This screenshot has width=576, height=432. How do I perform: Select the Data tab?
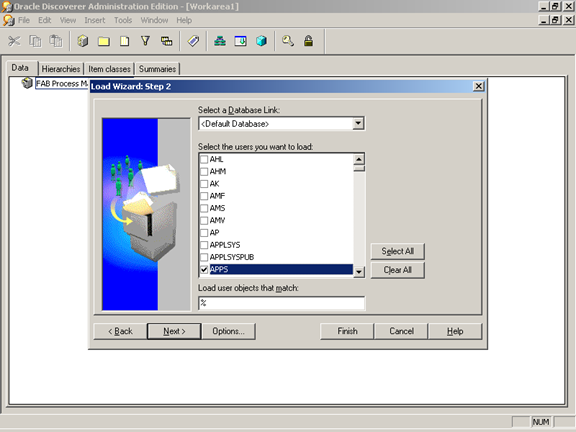click(x=20, y=68)
